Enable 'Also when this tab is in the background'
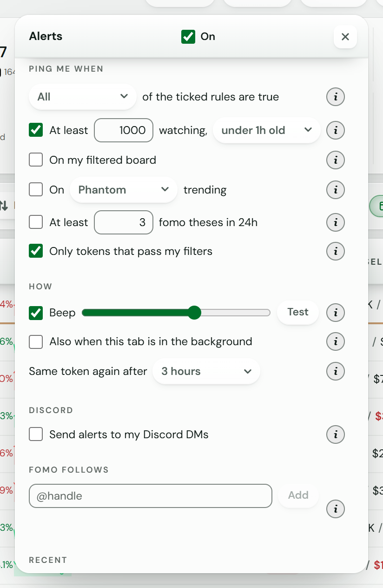 pyautogui.click(x=36, y=341)
